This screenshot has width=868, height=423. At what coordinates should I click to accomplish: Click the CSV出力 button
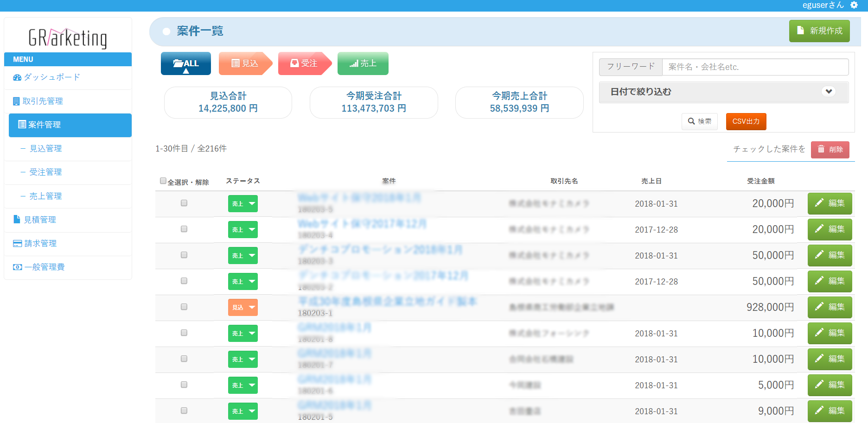click(746, 121)
